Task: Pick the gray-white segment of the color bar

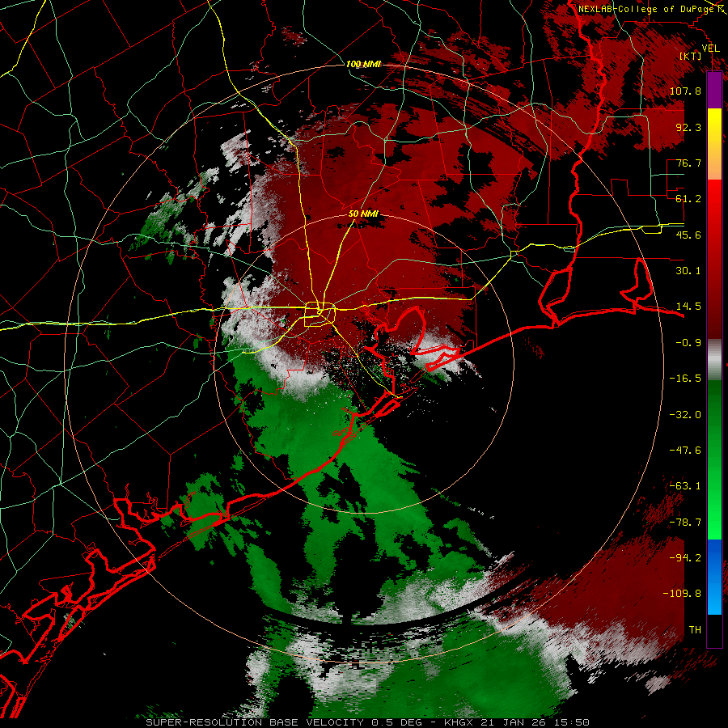Action: pyautogui.click(x=714, y=360)
